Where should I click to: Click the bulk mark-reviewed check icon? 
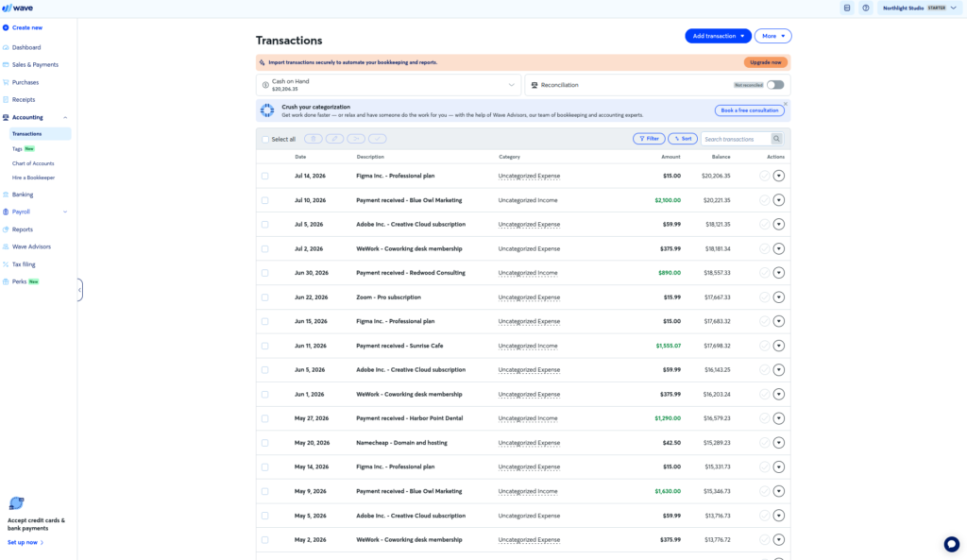click(378, 139)
